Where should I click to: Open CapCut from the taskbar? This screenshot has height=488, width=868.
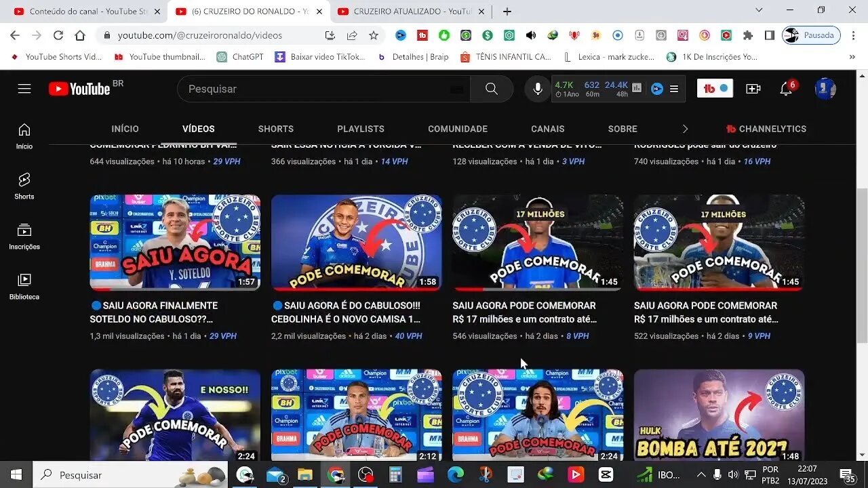(606, 474)
